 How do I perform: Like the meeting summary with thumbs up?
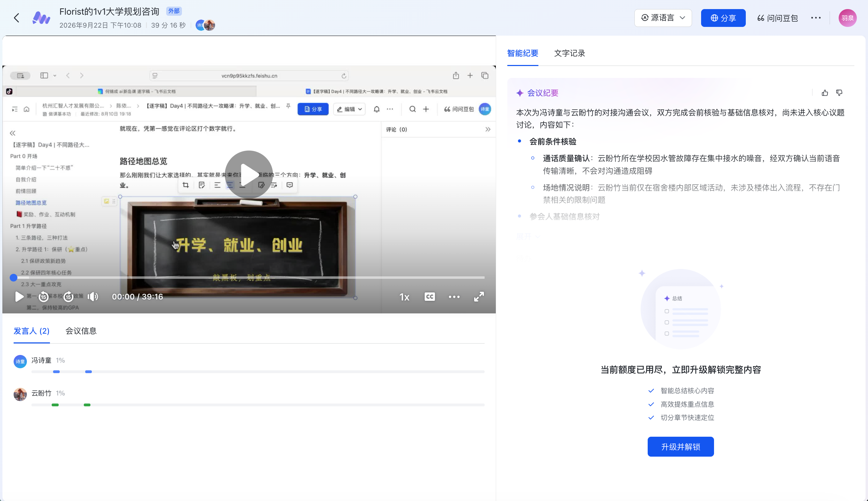[825, 93]
